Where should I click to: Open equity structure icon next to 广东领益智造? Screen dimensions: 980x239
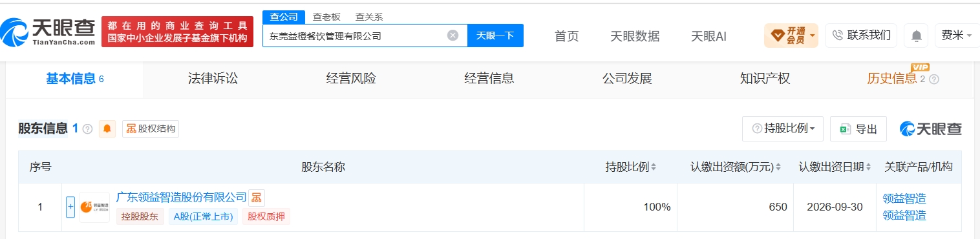click(x=257, y=198)
